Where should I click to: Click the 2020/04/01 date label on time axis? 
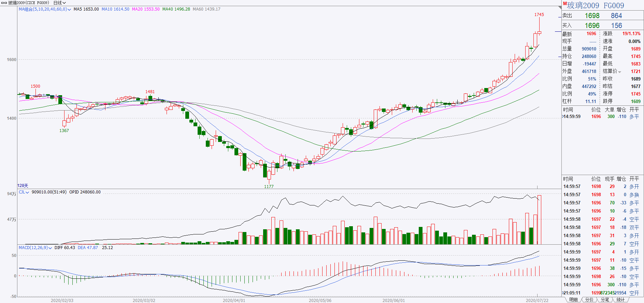(234, 301)
